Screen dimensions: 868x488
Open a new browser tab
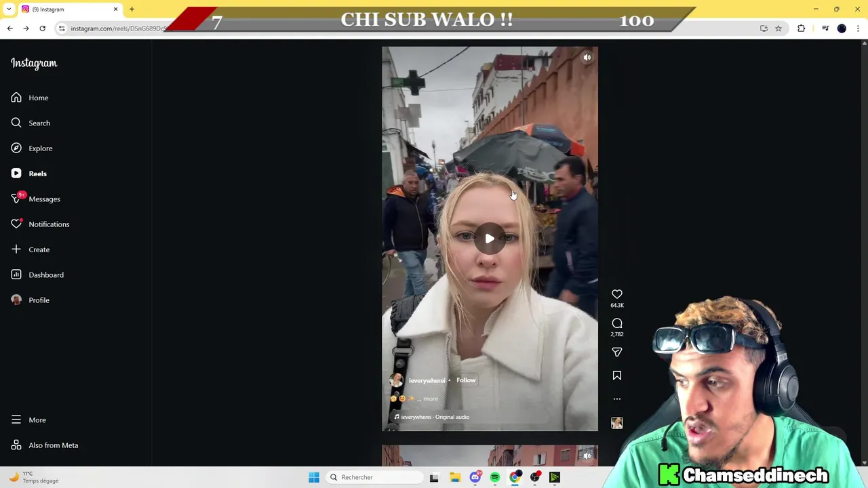[x=132, y=9]
